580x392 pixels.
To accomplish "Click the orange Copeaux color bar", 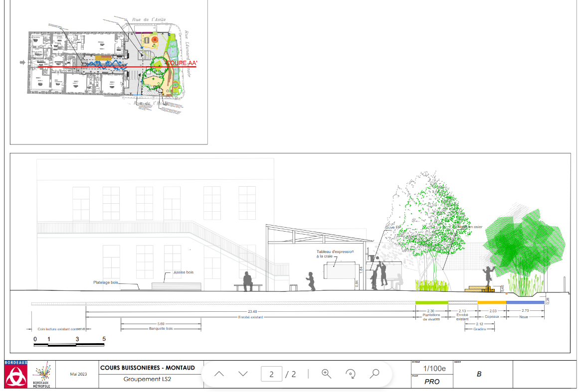I will (x=492, y=302).
